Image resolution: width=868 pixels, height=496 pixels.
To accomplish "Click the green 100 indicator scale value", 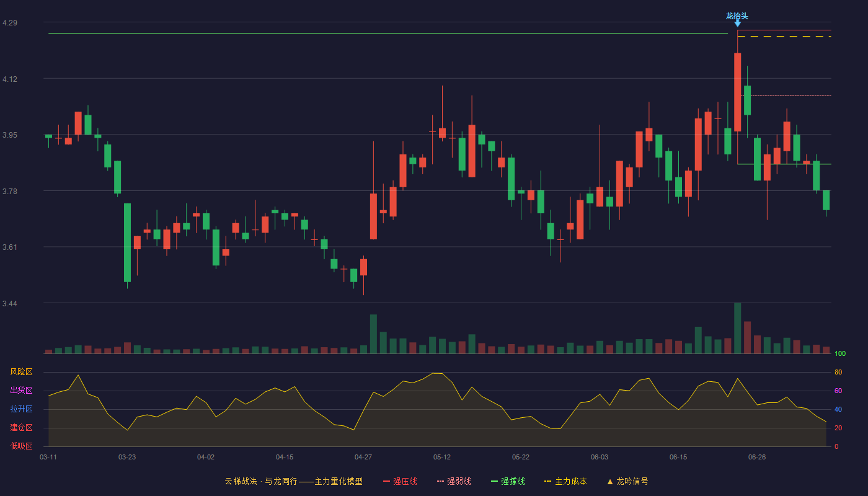I will tap(840, 353).
